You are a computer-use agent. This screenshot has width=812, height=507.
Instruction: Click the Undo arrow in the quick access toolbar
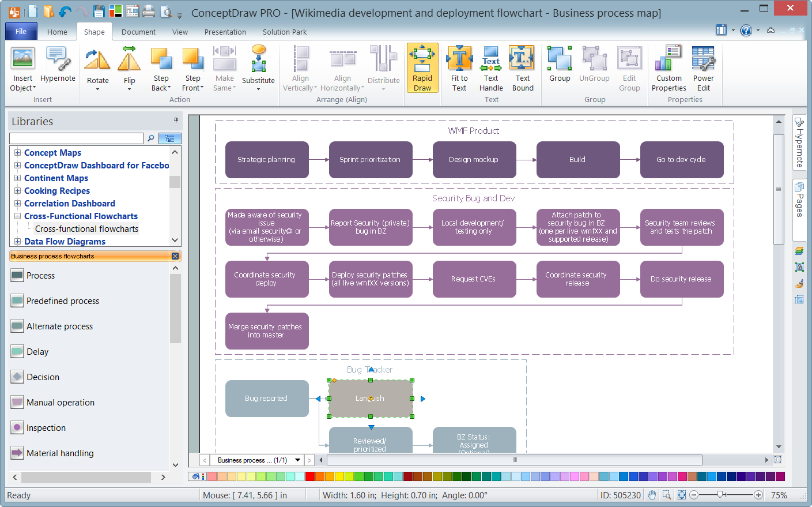[x=65, y=12]
